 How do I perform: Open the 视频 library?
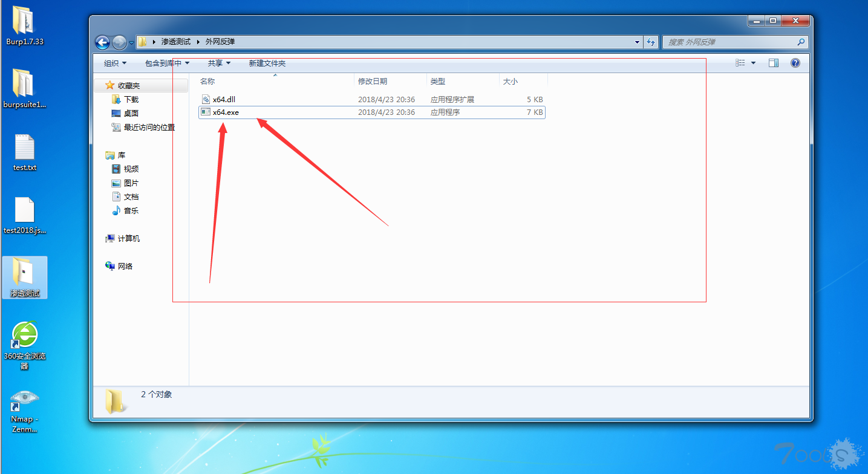coord(131,169)
